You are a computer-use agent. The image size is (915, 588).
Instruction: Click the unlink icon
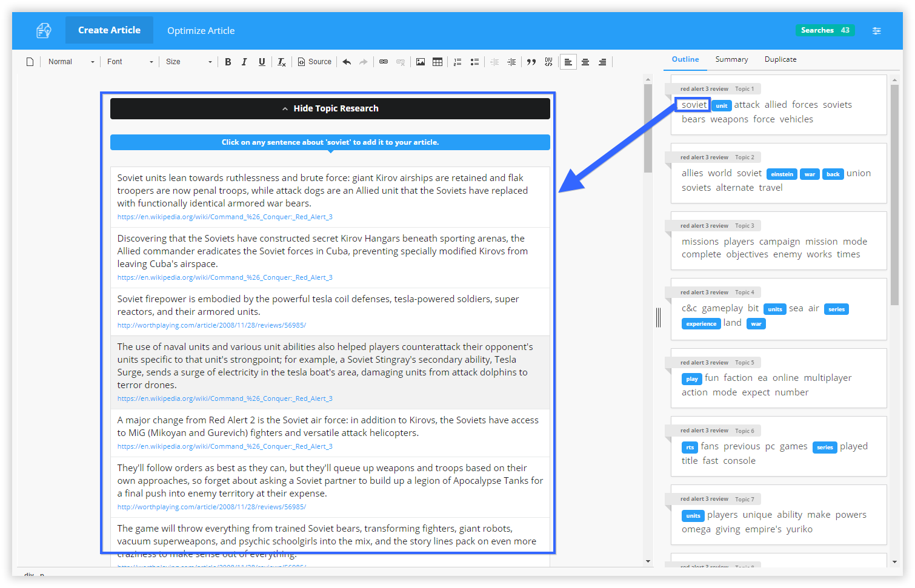point(401,62)
